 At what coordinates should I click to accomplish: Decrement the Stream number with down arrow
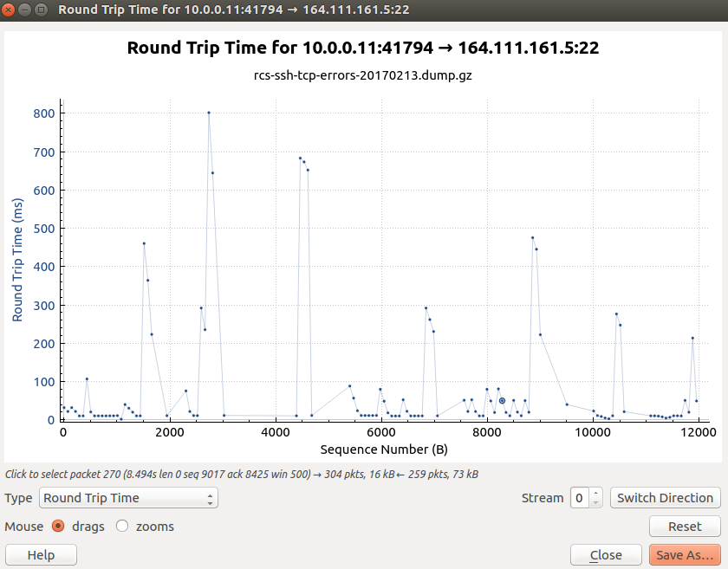coord(595,502)
